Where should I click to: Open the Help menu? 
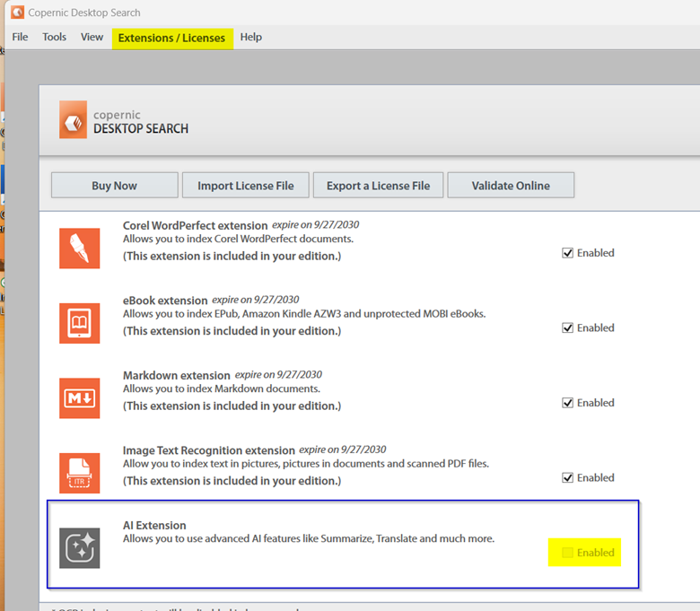click(x=251, y=37)
